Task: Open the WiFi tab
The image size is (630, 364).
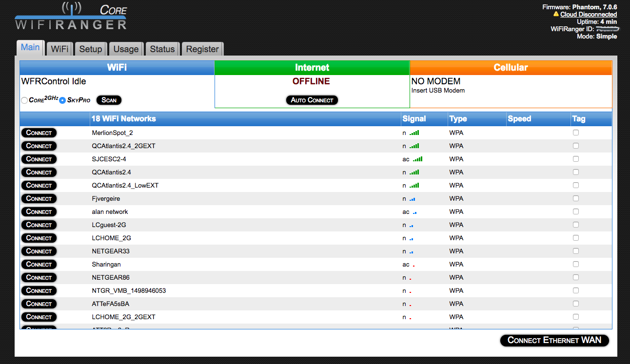Action: (x=59, y=49)
